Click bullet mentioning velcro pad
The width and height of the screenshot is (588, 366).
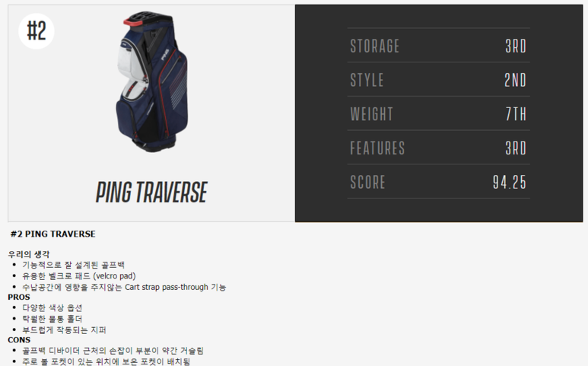79,276
